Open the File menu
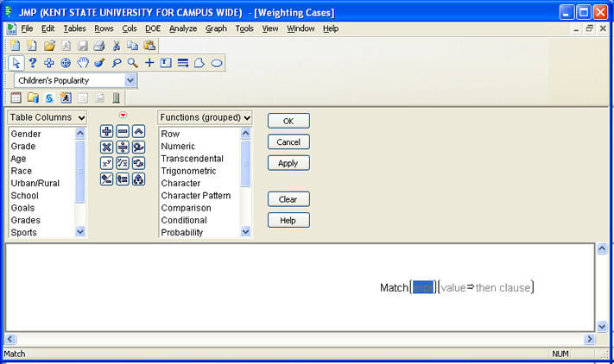Image resolution: width=614 pixels, height=364 pixels. tap(27, 28)
